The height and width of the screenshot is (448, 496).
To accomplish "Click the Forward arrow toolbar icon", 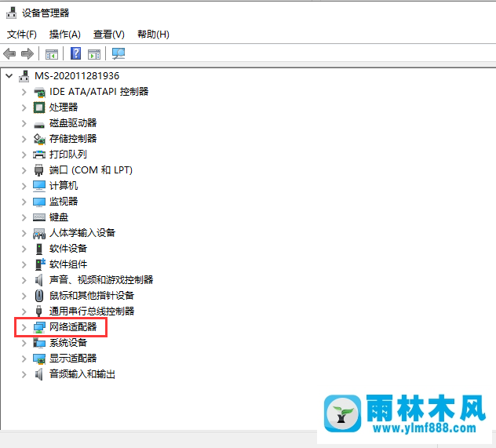I will [27, 54].
